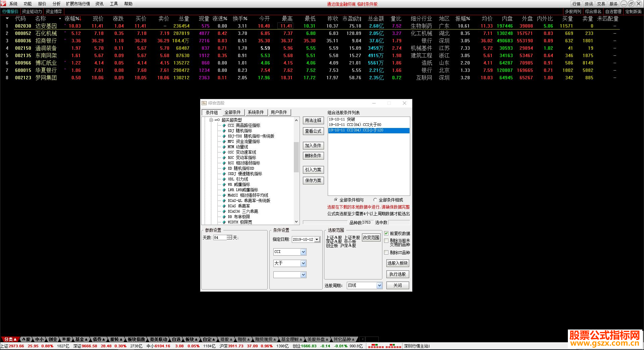644x350 pixels.
Task: Click the 天数 input field showing 84
Action: (x=220, y=237)
